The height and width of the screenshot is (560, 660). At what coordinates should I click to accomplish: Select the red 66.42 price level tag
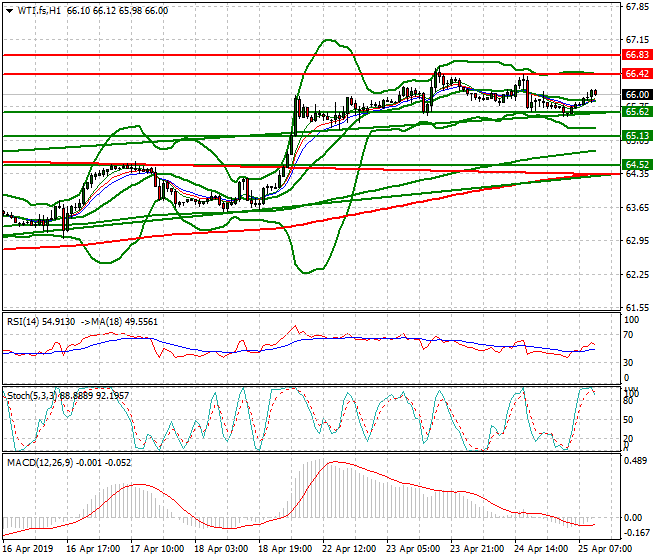[637, 74]
